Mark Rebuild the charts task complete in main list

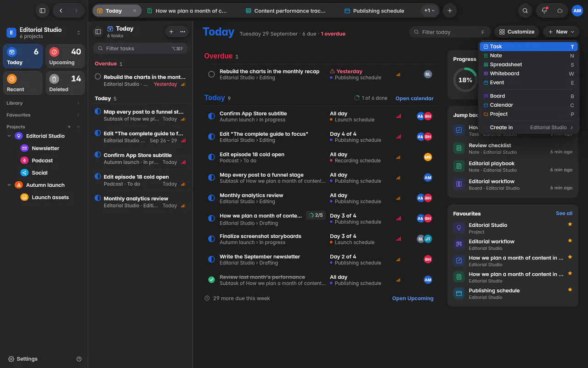(211, 74)
